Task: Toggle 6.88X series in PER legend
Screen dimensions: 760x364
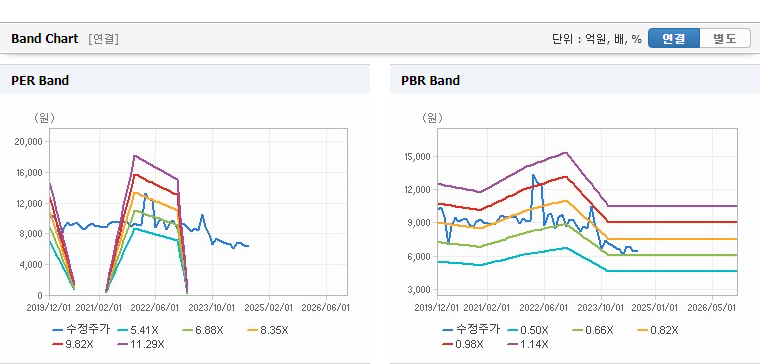Action: click(204, 330)
